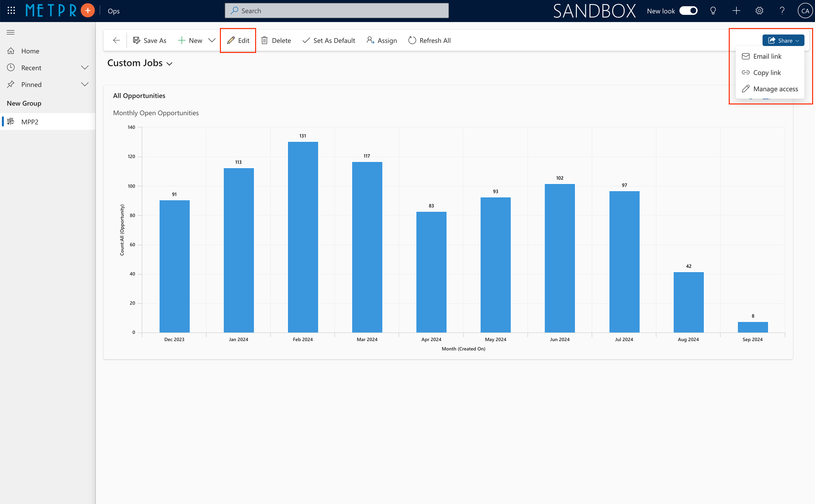Expand the Recent section chevron

85,68
